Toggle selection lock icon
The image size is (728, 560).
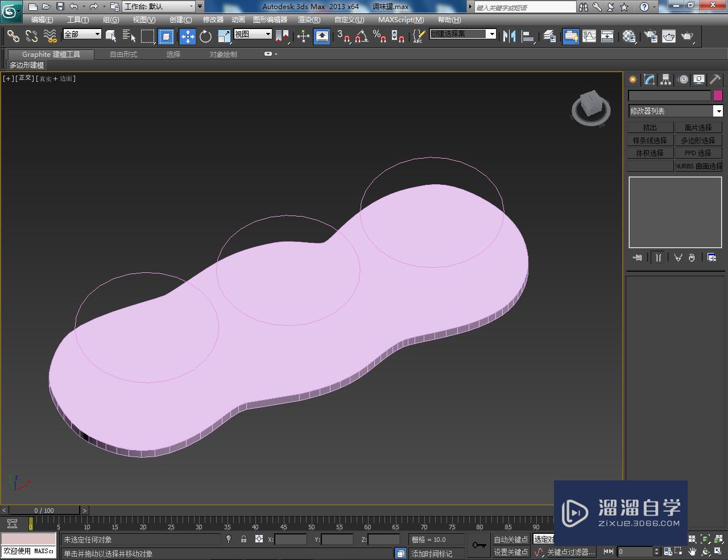(243, 539)
